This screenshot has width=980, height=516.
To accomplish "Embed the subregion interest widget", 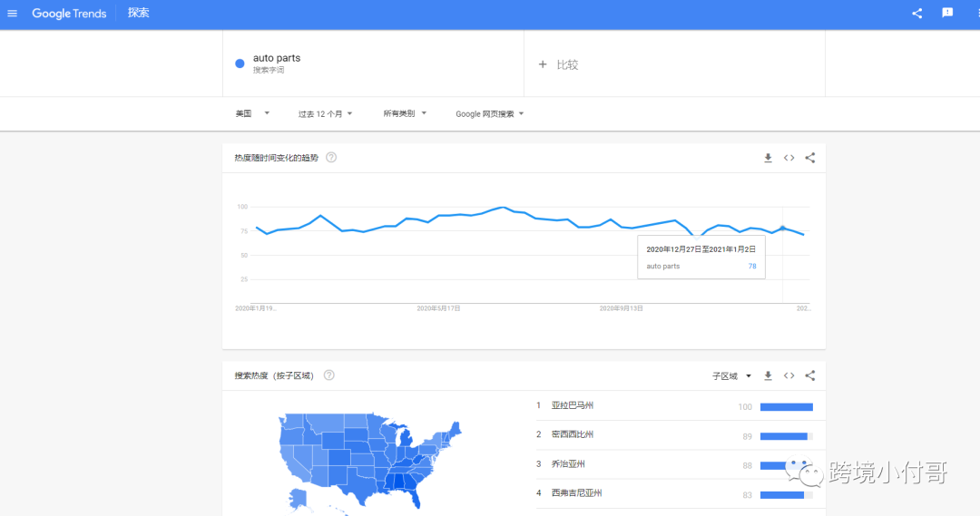I will click(x=789, y=376).
